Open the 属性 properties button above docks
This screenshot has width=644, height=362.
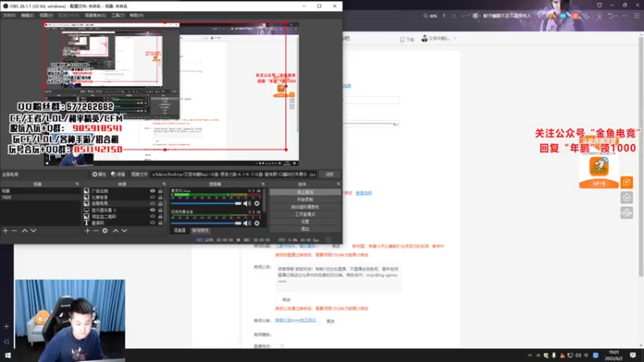point(99,175)
